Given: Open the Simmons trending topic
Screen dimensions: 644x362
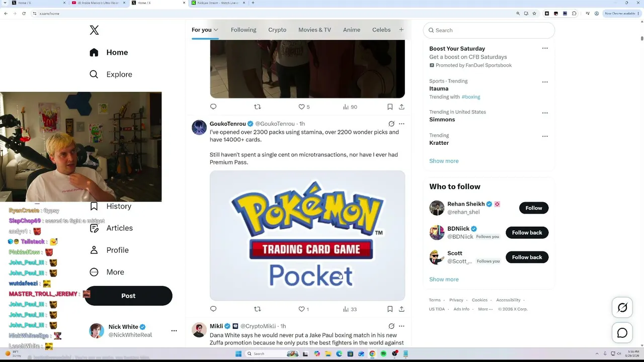Looking at the screenshot, I should click(x=442, y=120).
